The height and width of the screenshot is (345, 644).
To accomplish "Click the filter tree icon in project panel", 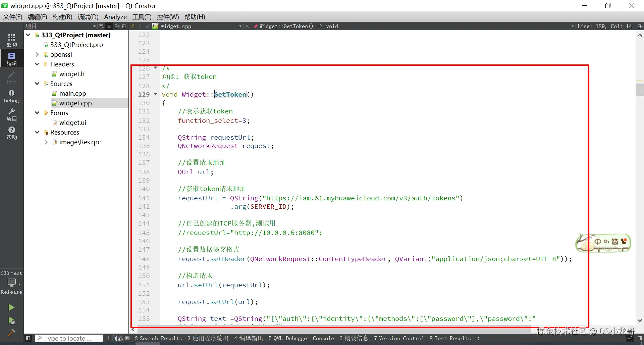I will [x=101, y=26].
